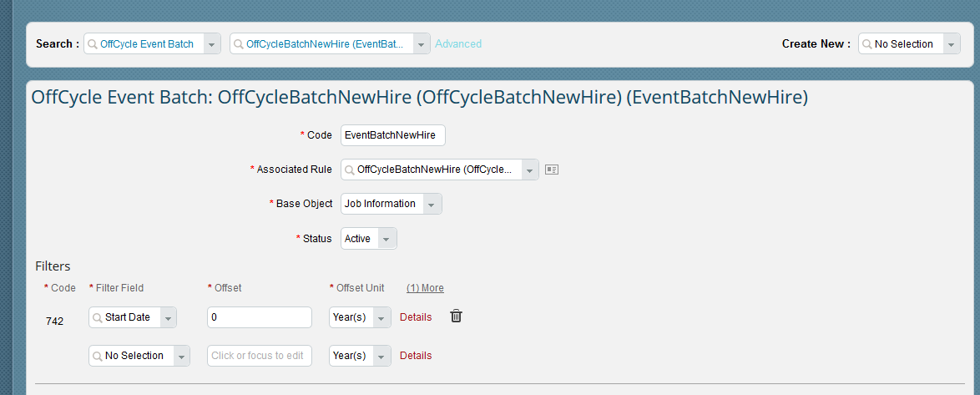Image resolution: width=980 pixels, height=395 pixels.
Task: Expand Offset Unit Year(s) dropdown for row 742
Action: [381, 317]
